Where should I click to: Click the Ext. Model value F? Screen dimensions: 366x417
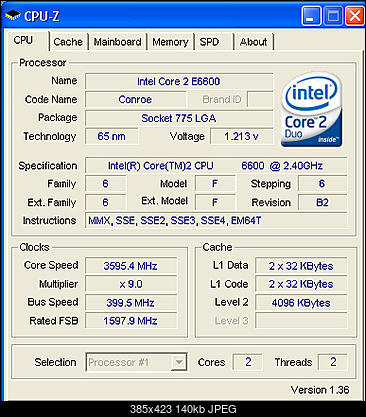[x=215, y=202]
